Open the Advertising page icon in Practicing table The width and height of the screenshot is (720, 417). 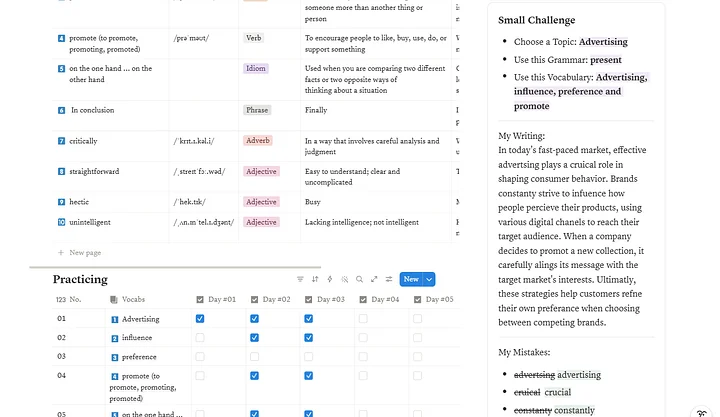tap(115, 319)
